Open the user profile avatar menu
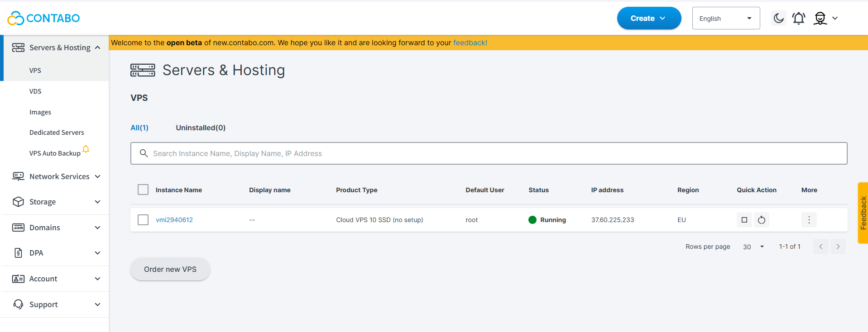The width and height of the screenshot is (868, 332). click(820, 18)
